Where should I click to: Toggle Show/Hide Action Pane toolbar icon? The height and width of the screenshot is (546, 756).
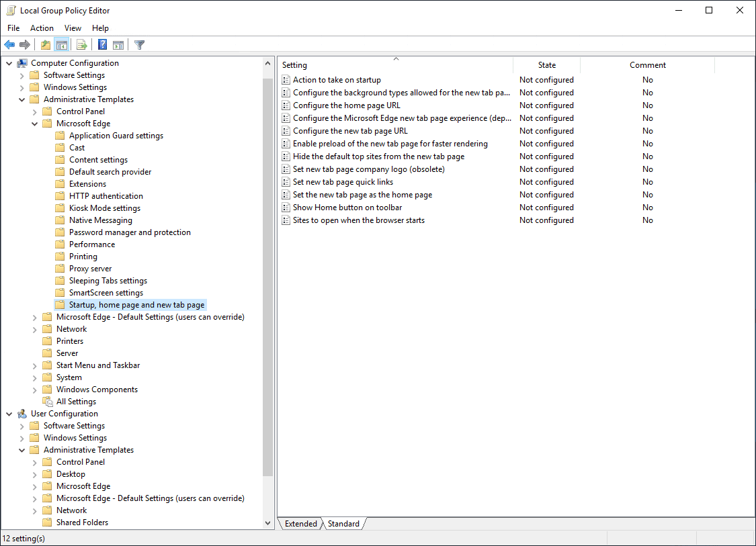pos(118,45)
